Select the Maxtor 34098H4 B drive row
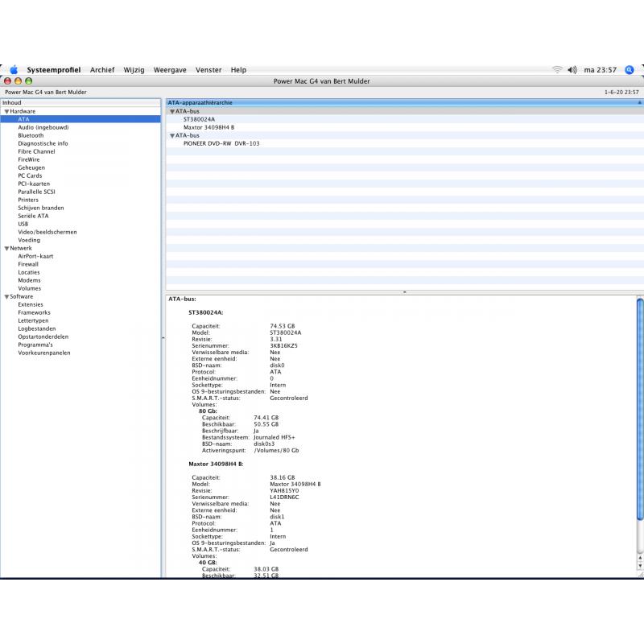Viewport: 644px width, 644px height. coord(405,127)
